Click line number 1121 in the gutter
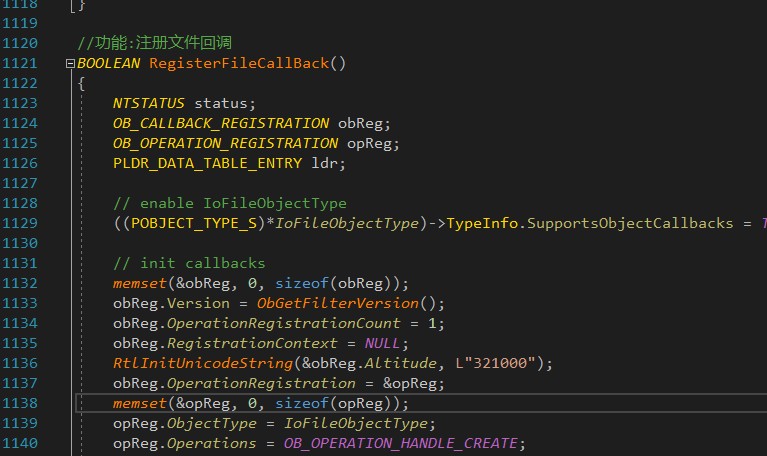This screenshot has height=456, width=767. pyautogui.click(x=20, y=64)
